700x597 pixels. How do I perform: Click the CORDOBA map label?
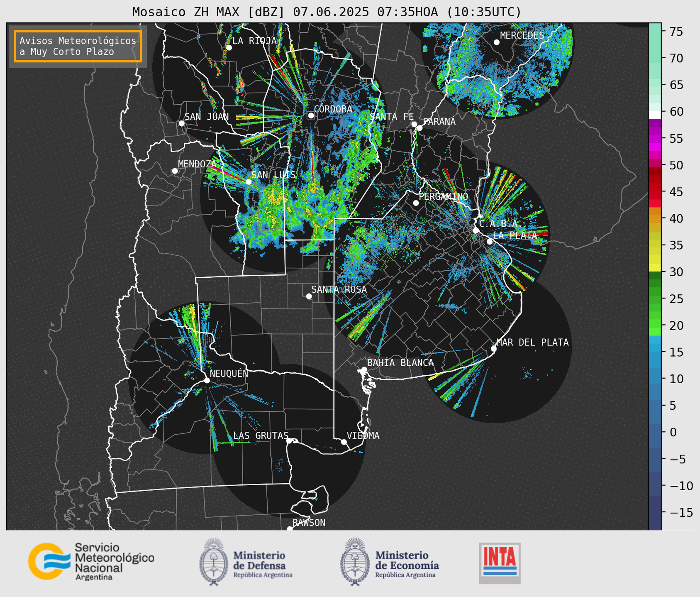pos(333,109)
